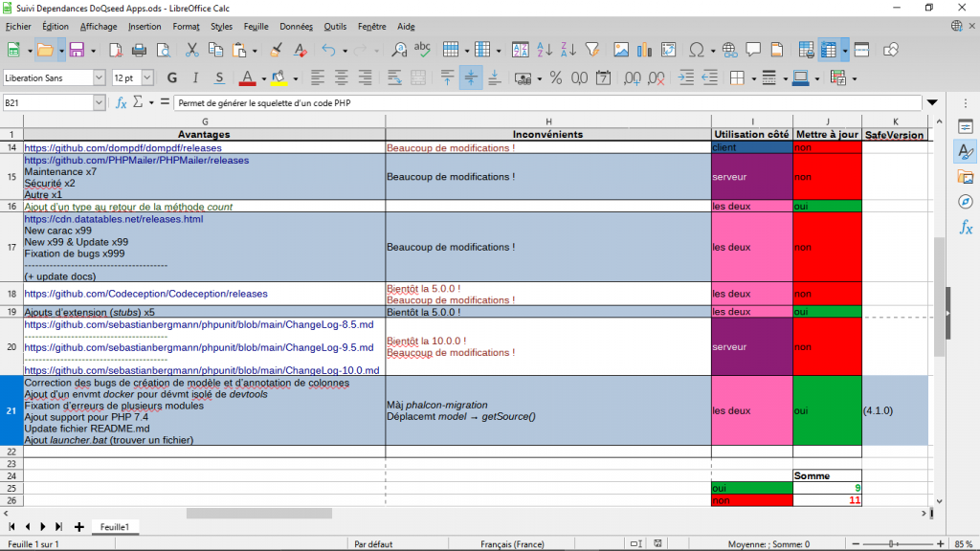Toggle align right button

pyautogui.click(x=365, y=78)
